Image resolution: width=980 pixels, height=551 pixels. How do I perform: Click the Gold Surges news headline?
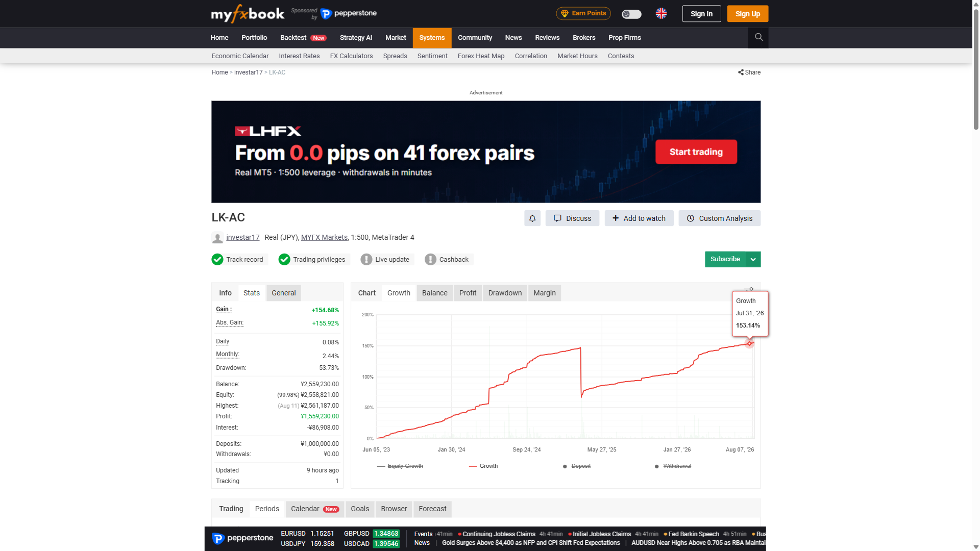pos(531,543)
